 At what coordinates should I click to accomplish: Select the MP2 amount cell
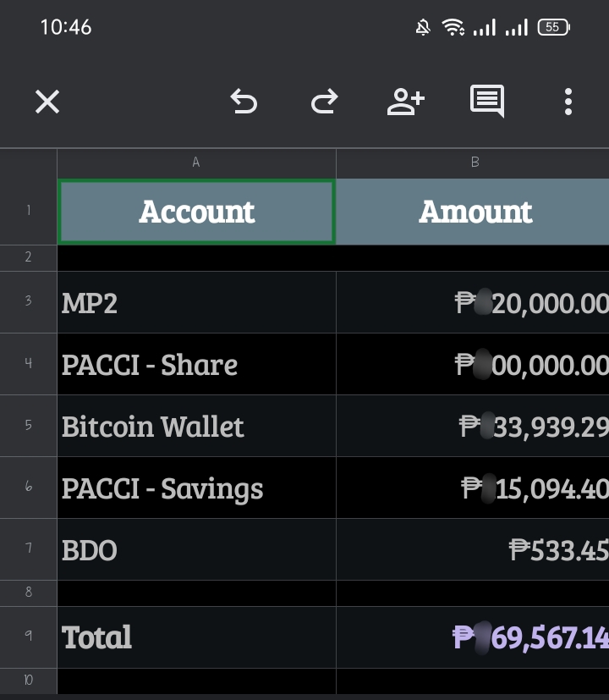473,302
